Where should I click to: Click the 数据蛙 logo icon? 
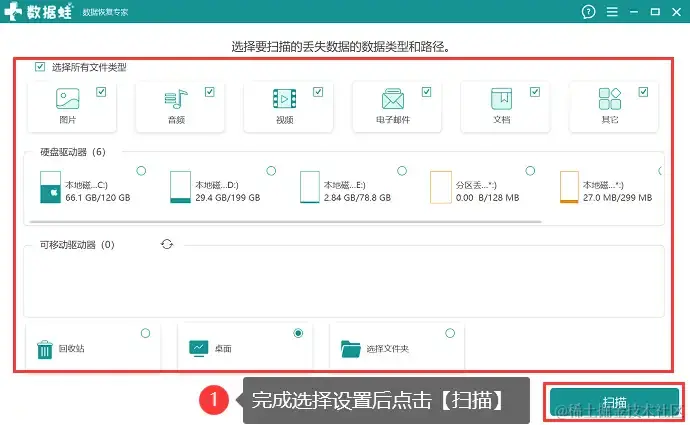(x=12, y=11)
